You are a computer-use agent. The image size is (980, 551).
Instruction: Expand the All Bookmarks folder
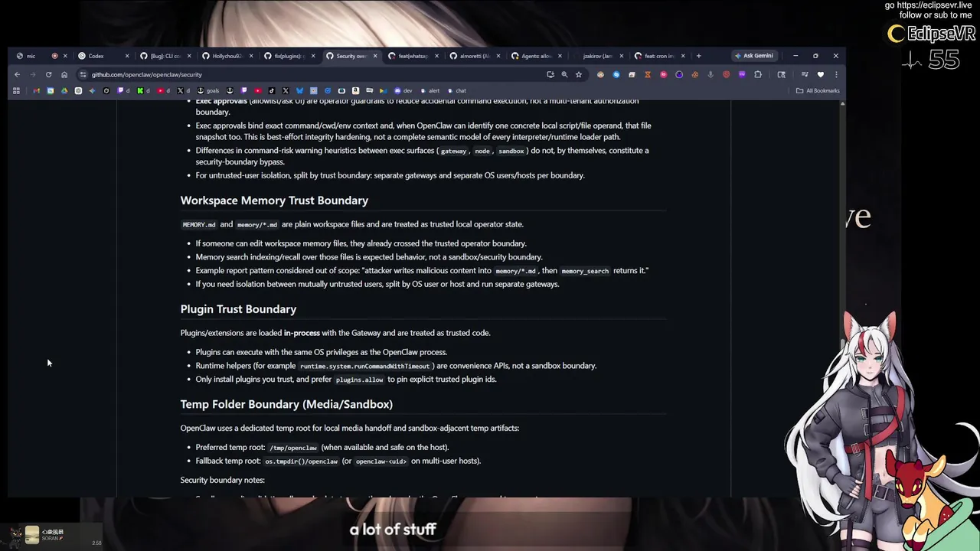pyautogui.click(x=818, y=90)
